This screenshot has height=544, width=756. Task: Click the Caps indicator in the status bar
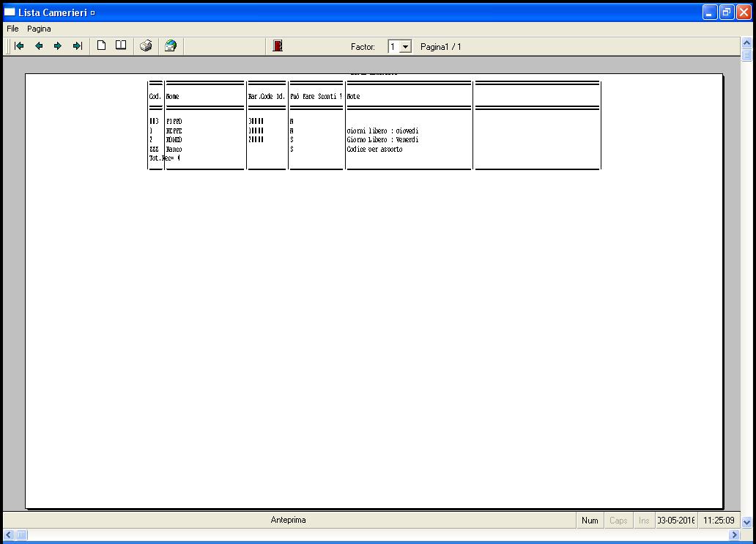click(618, 521)
